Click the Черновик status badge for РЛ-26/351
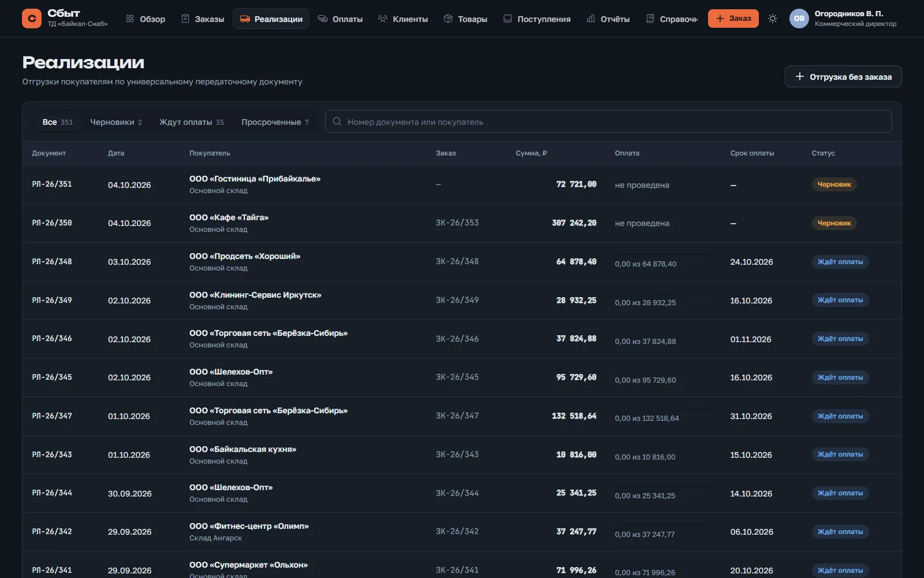The image size is (924, 578). pos(834,184)
